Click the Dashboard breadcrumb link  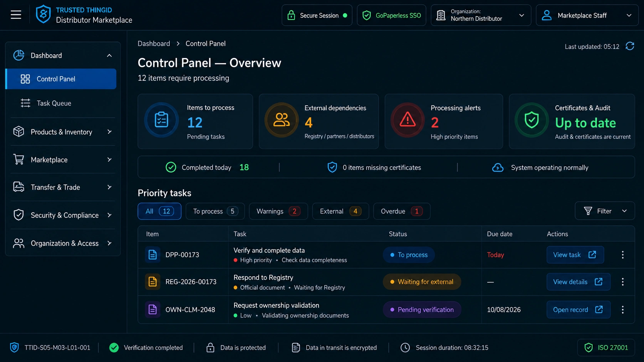[154, 43]
